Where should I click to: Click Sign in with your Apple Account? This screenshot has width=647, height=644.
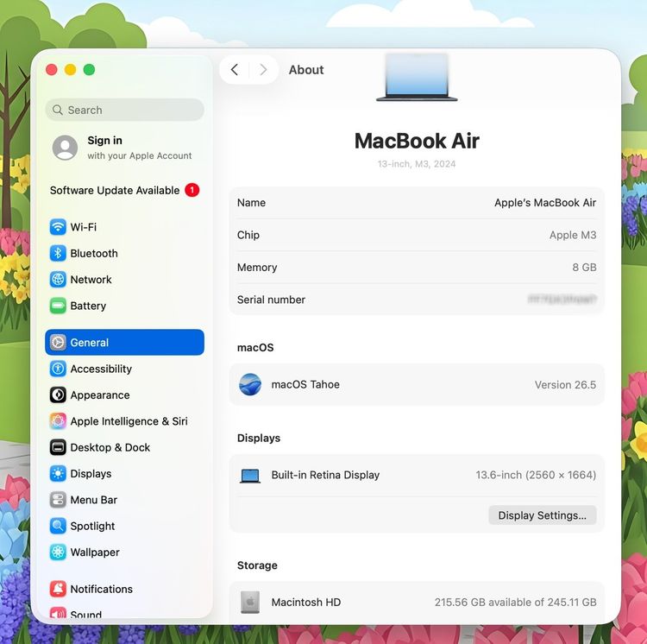[x=124, y=148]
